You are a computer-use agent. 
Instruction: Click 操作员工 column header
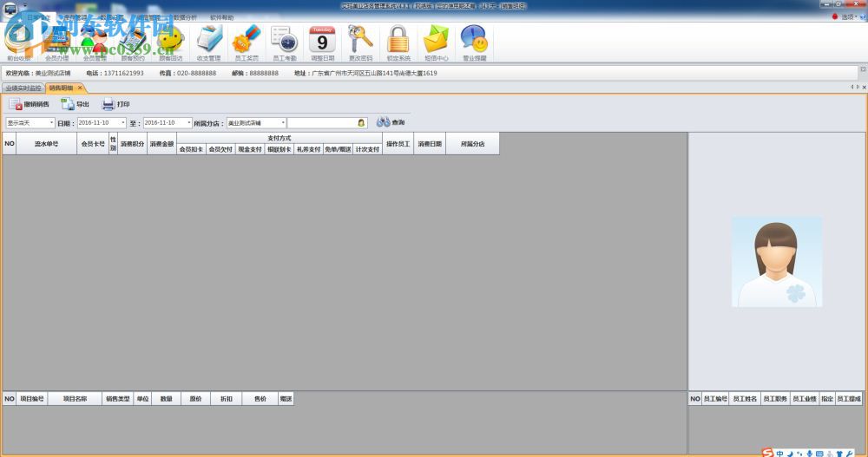point(398,144)
